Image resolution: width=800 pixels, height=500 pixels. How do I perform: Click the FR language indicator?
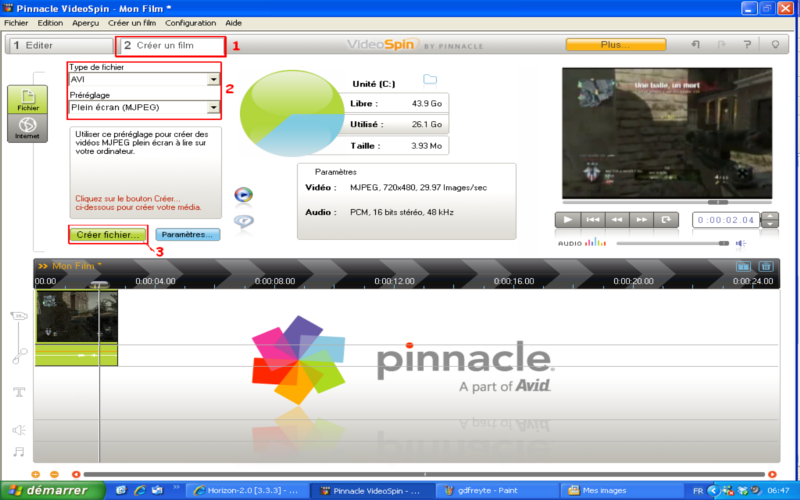pyautogui.click(x=698, y=491)
